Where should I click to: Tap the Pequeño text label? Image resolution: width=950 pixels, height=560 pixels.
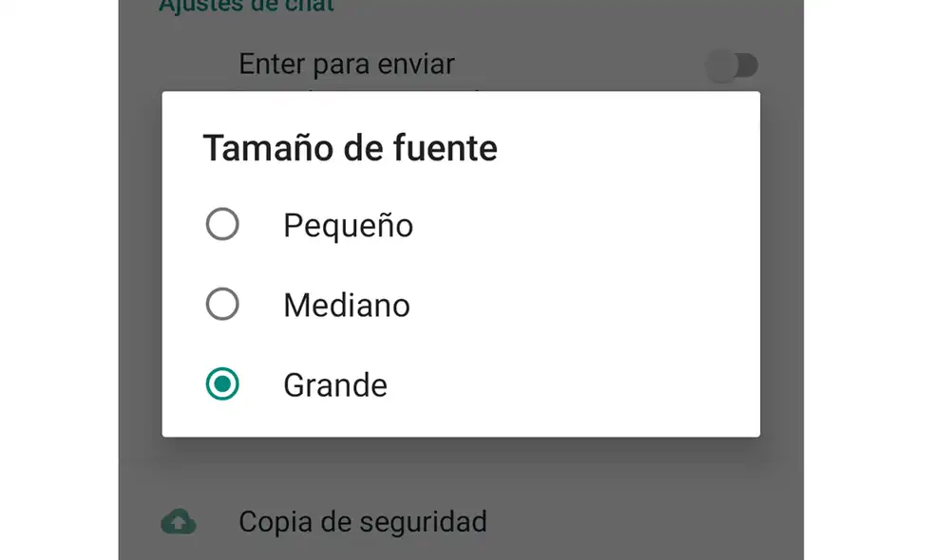(x=348, y=225)
